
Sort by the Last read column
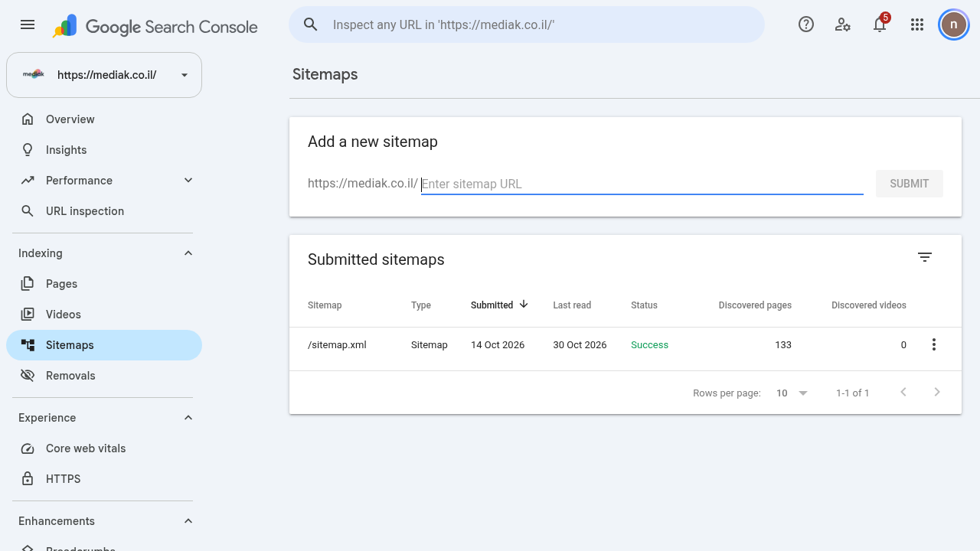coord(572,305)
